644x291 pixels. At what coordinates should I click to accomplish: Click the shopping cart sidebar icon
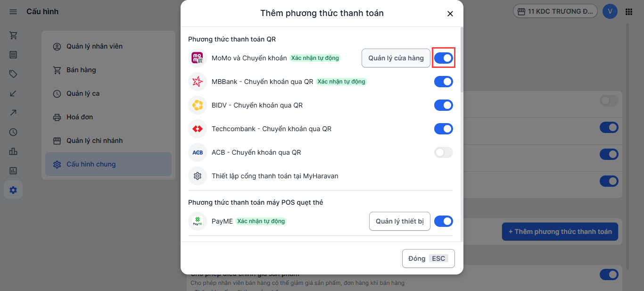[13, 35]
